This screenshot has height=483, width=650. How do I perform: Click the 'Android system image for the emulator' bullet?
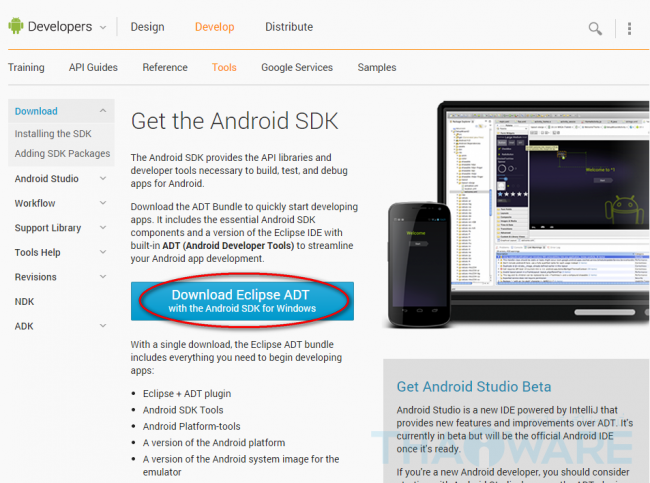[241, 466]
